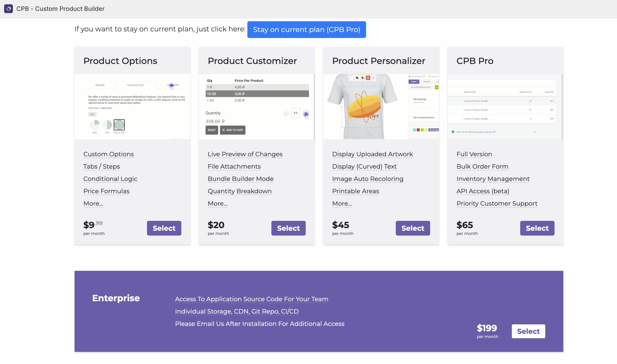Click the Inventory Management feature
The image size is (617, 364).
click(493, 179)
